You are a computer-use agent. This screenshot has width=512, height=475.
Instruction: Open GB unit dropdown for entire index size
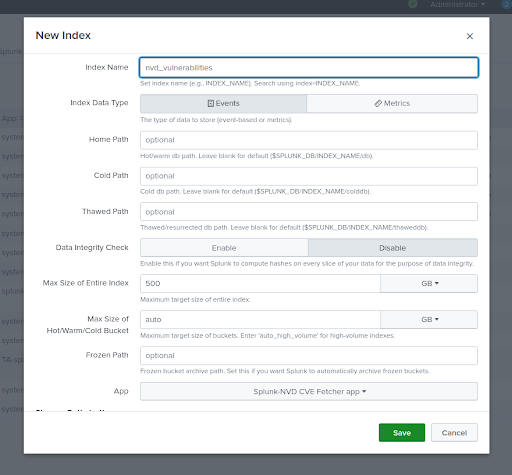pos(429,283)
